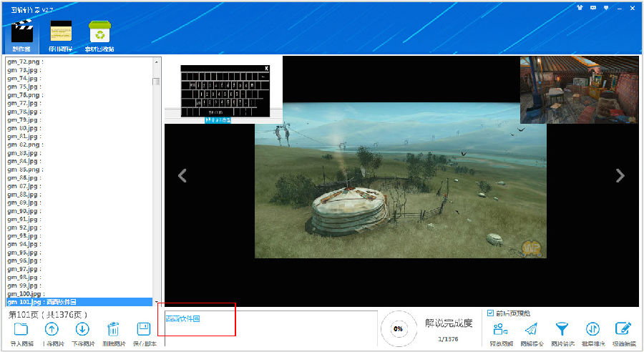Viewport: 644px width, 352px height.
Task: Close the on-screen keyboard popup
Action: pyautogui.click(x=267, y=68)
